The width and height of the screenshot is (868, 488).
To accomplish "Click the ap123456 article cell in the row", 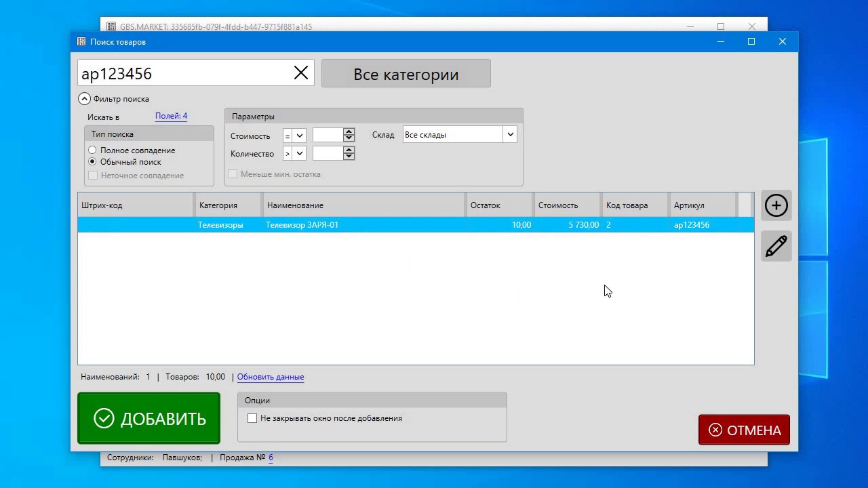I will coord(703,225).
